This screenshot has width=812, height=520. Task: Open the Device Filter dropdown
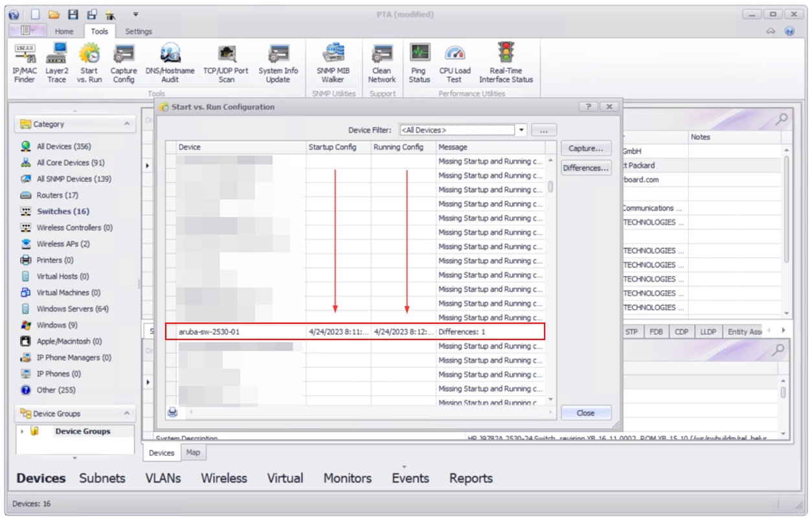point(521,130)
